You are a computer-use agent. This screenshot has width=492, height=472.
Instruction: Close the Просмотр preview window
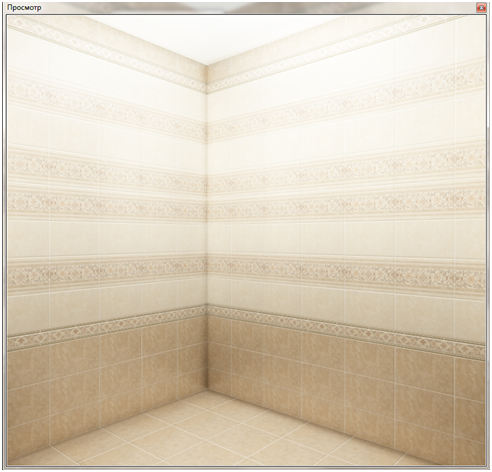click(481, 8)
